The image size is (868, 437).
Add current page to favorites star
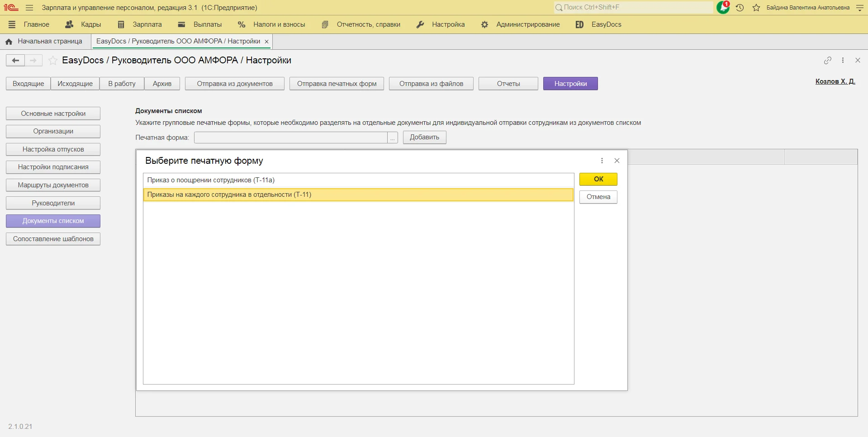53,60
